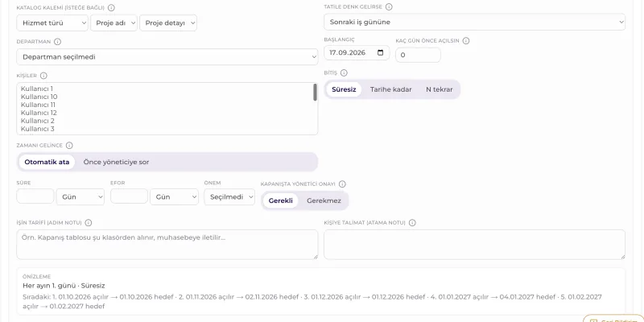Open Süre unit Gün dropdown
Image resolution: width=644 pixels, height=322 pixels.
point(80,196)
